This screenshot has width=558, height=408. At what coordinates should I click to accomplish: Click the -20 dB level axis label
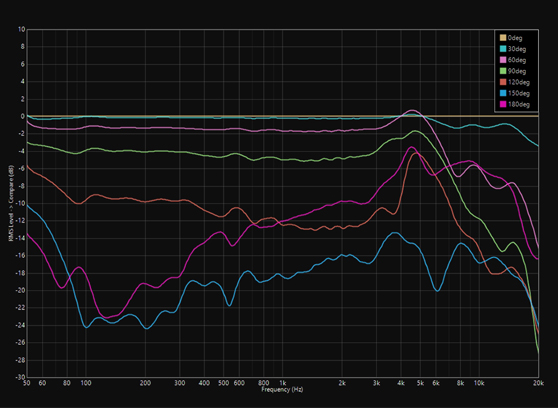click(21, 291)
